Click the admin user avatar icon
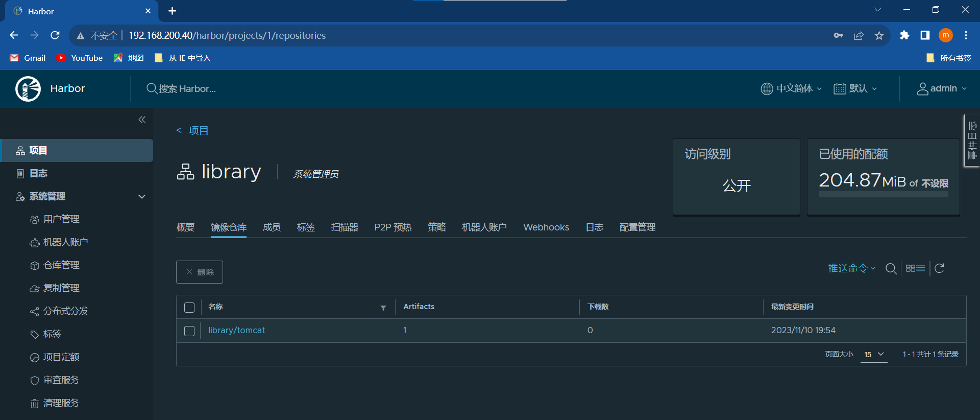Viewport: 980px width, 420px height. pos(923,89)
